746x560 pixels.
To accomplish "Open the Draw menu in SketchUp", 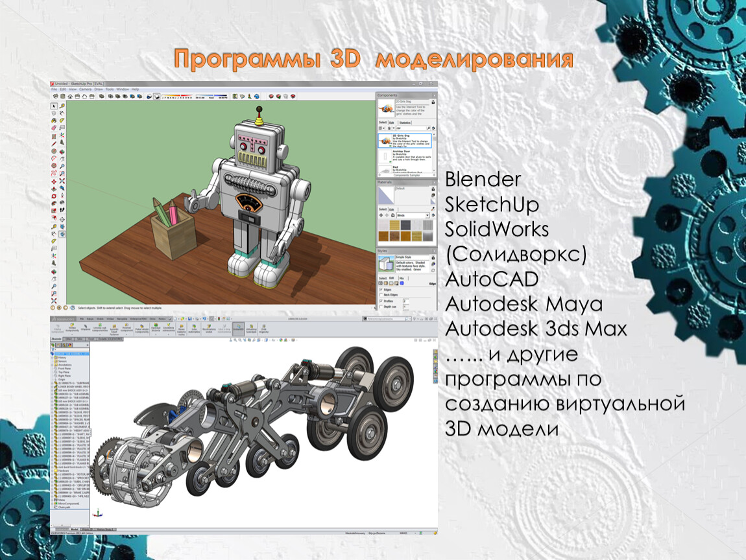I will point(99,89).
